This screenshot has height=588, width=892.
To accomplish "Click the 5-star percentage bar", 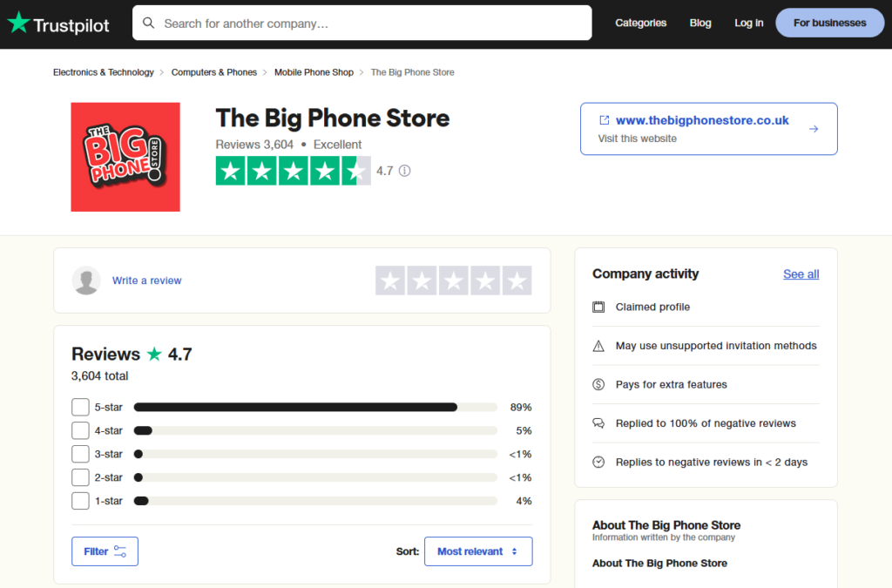I will (x=315, y=407).
